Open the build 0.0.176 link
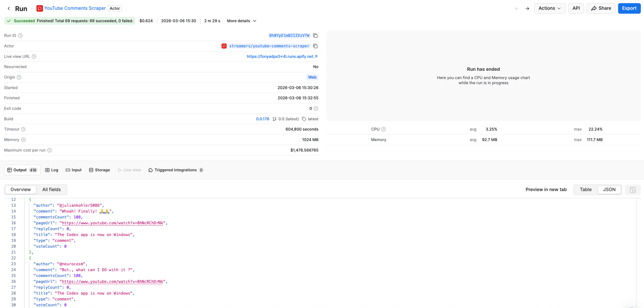644x308 pixels. pyautogui.click(x=262, y=119)
